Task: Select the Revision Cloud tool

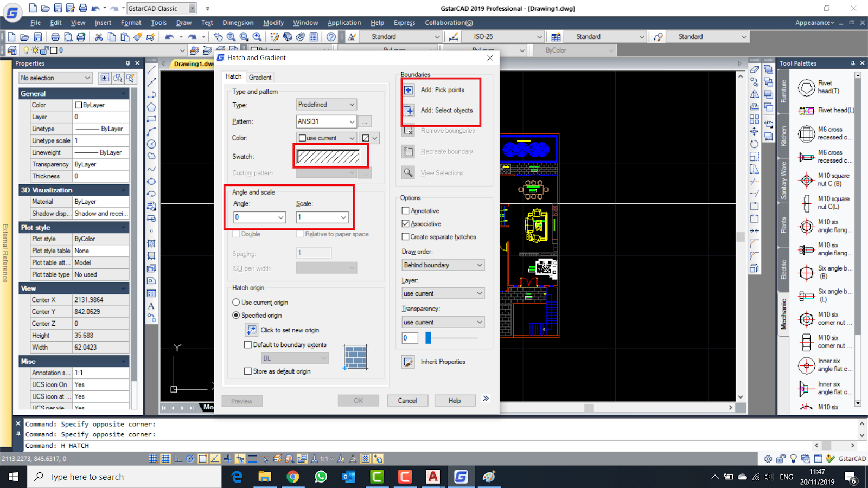Action: click(x=151, y=156)
